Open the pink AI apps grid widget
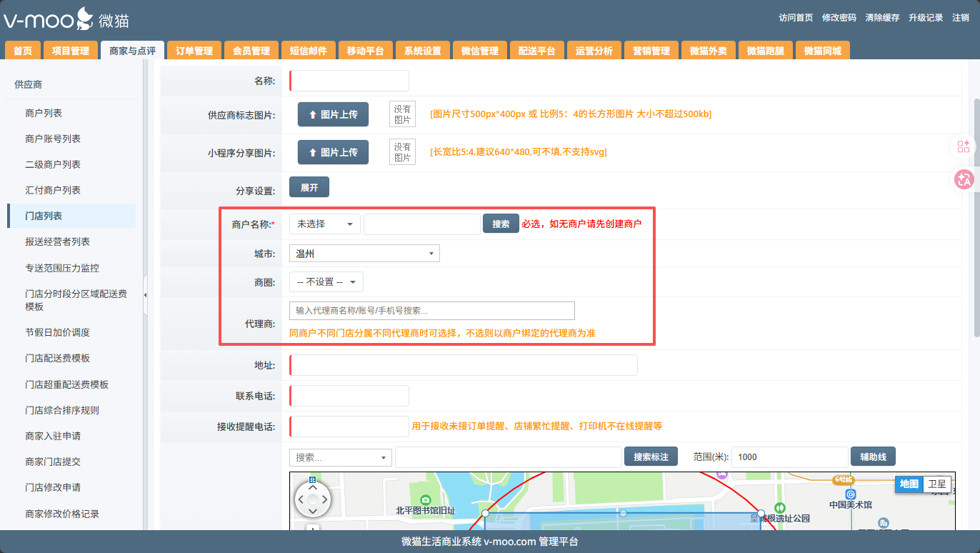Viewport: 980px width, 553px height. click(964, 146)
